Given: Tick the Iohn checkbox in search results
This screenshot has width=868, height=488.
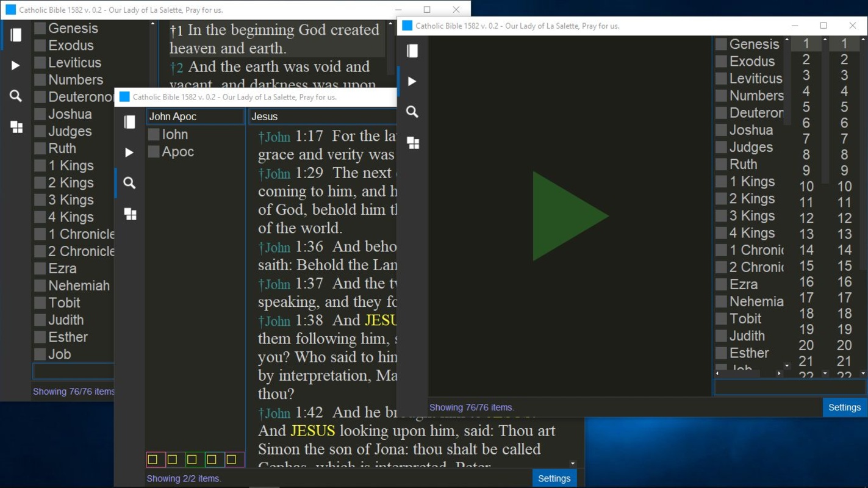Looking at the screenshot, I should 154,135.
